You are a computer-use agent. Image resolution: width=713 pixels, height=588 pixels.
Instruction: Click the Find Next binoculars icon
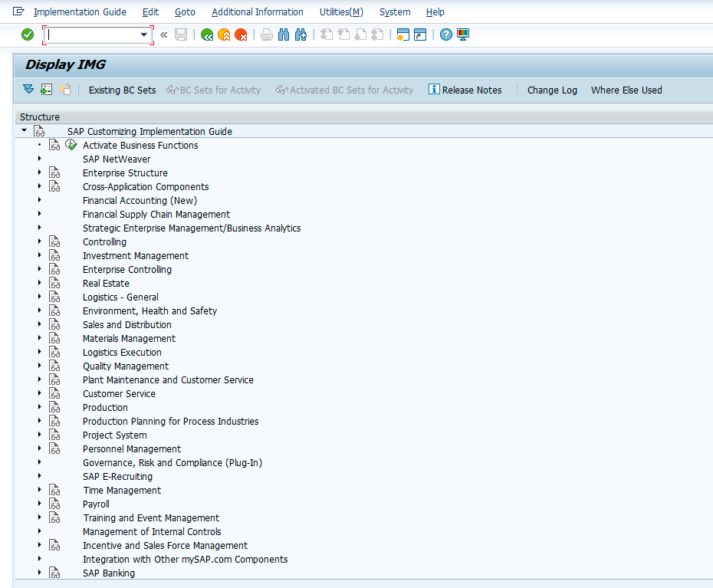point(301,34)
